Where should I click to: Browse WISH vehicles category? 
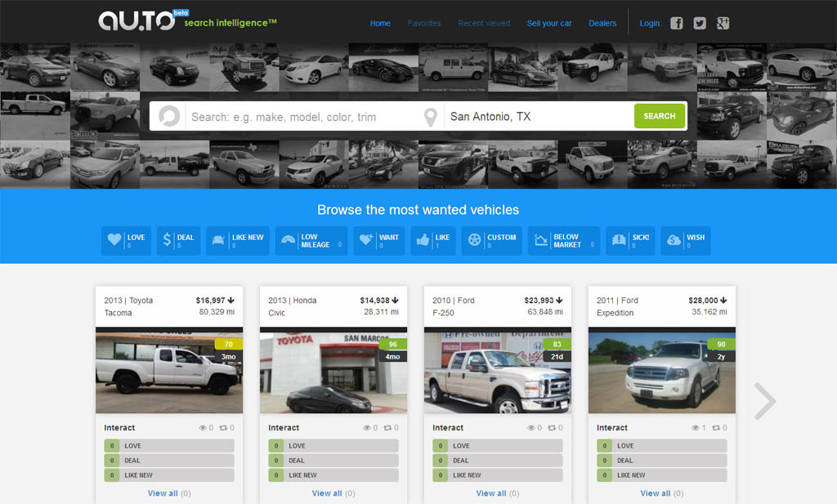pyautogui.click(x=686, y=240)
